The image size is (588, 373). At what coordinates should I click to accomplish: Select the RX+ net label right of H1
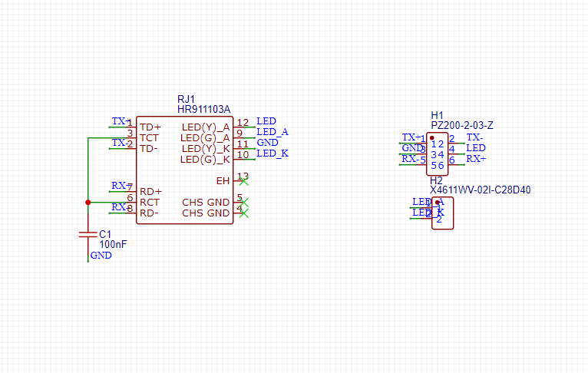click(x=476, y=159)
